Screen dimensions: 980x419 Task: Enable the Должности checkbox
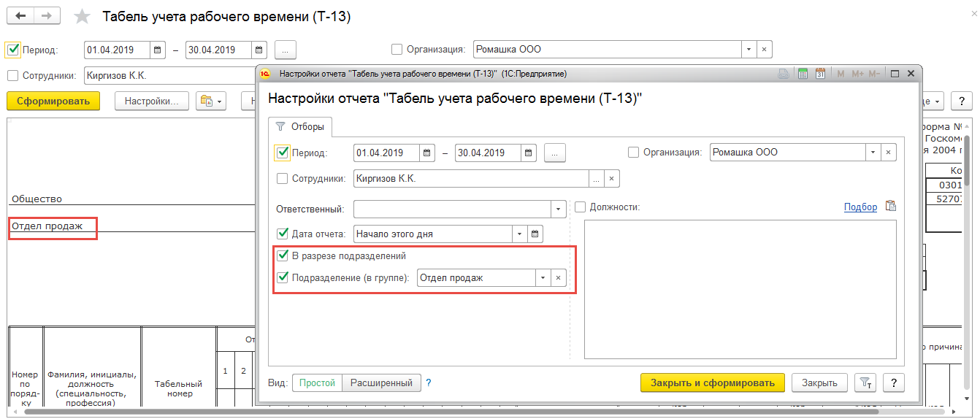pos(581,207)
